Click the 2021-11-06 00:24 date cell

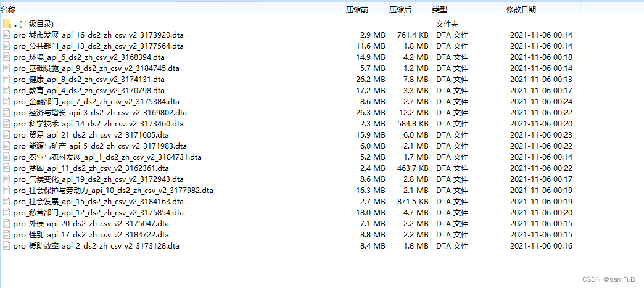(541, 102)
